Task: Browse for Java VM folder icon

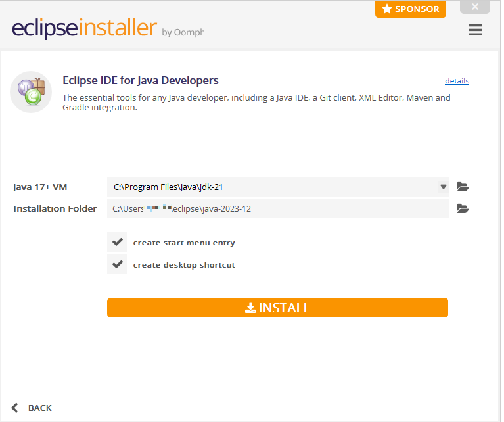Action: coord(463,187)
